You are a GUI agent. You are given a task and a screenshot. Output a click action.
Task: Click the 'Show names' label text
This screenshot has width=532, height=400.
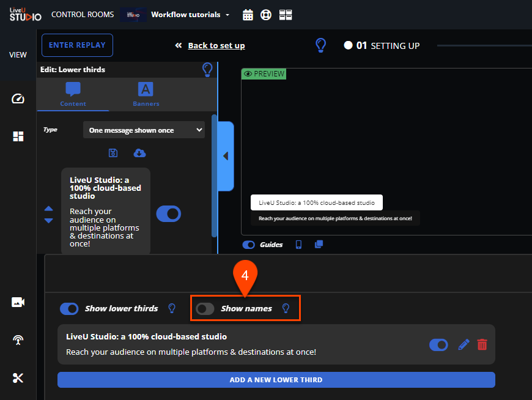click(246, 308)
